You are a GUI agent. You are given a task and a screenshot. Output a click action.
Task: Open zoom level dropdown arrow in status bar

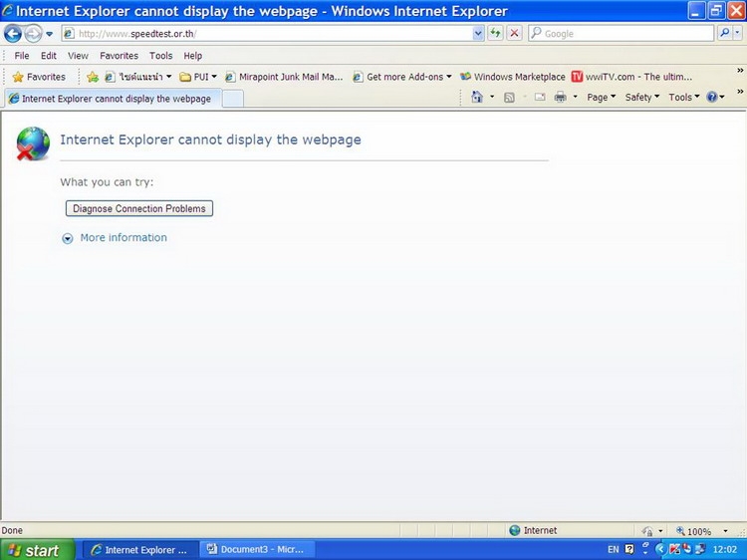[x=725, y=531]
